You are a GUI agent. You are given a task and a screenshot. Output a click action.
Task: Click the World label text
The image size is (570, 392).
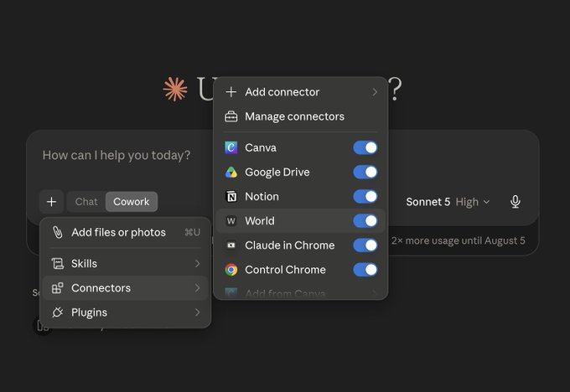pos(260,221)
